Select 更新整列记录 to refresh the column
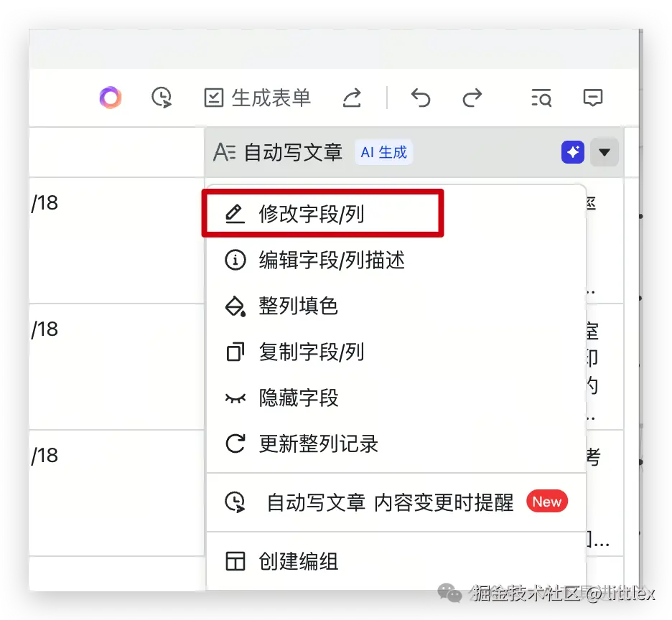The height and width of the screenshot is (620, 672). click(x=318, y=444)
